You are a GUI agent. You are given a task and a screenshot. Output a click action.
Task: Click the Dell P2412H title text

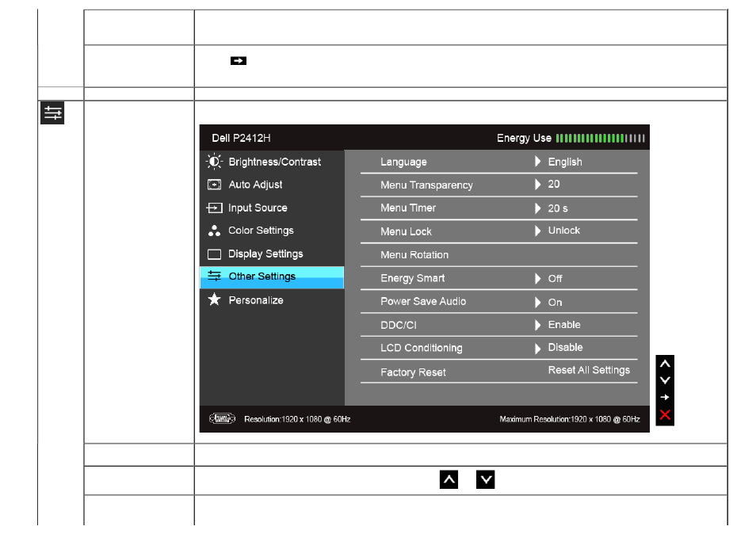pyautogui.click(x=241, y=138)
